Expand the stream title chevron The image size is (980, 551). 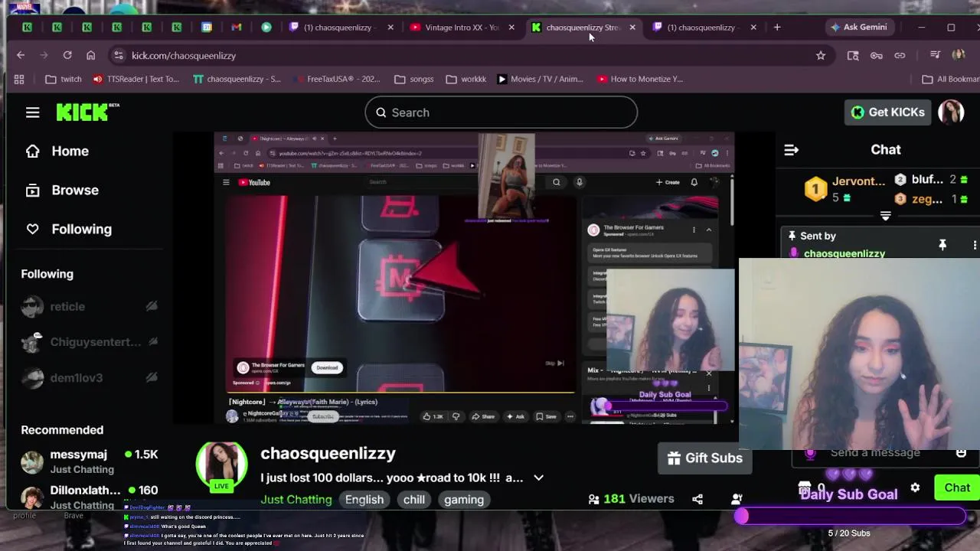point(538,478)
